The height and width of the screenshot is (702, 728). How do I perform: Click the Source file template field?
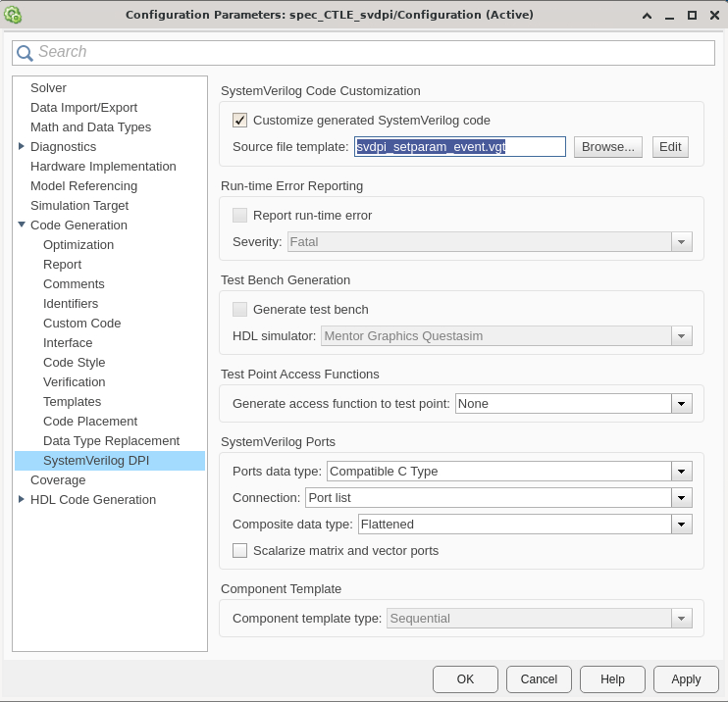click(x=459, y=147)
